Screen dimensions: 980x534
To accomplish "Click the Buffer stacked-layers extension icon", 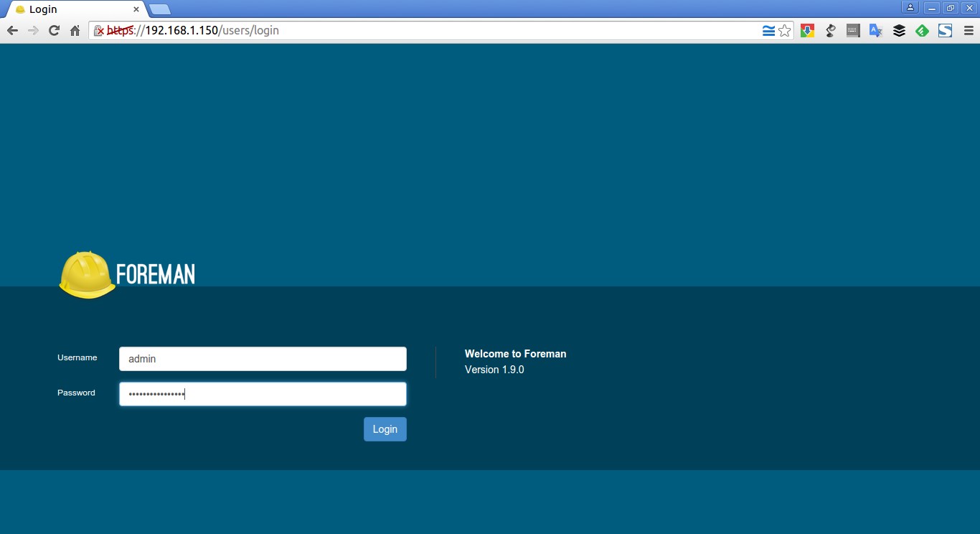I will coord(899,30).
